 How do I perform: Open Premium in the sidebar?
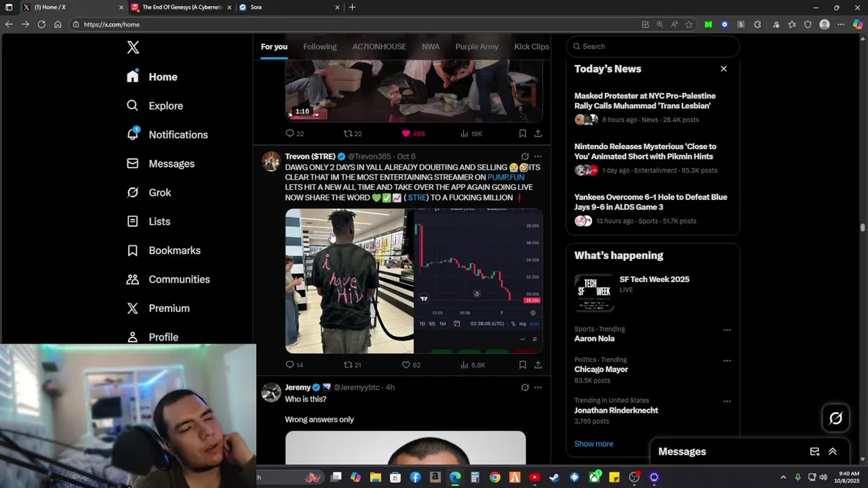point(158,308)
